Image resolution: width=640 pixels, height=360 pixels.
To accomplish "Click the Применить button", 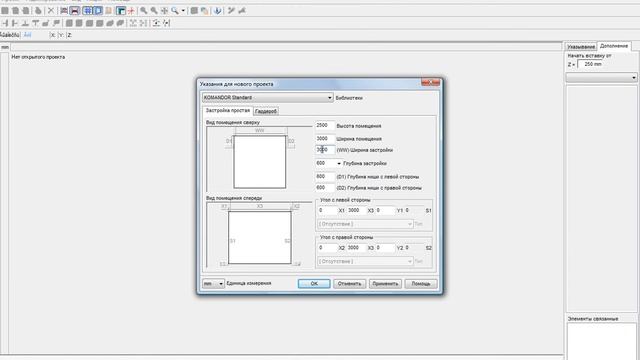I will point(385,284).
